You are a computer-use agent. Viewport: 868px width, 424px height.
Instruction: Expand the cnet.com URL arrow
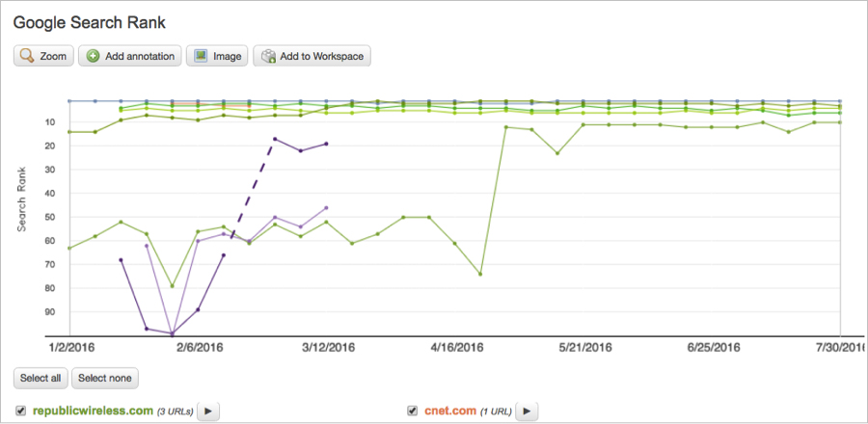tap(527, 411)
